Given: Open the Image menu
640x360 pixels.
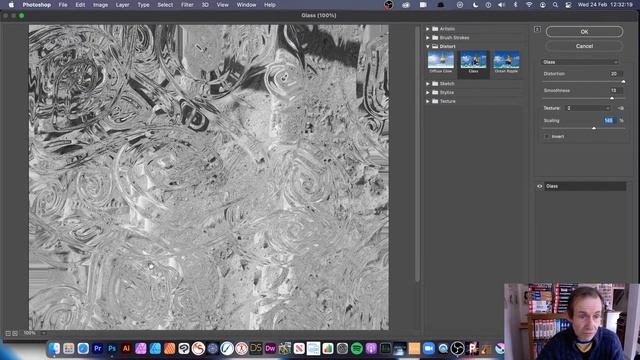Looking at the screenshot, I should [100, 5].
